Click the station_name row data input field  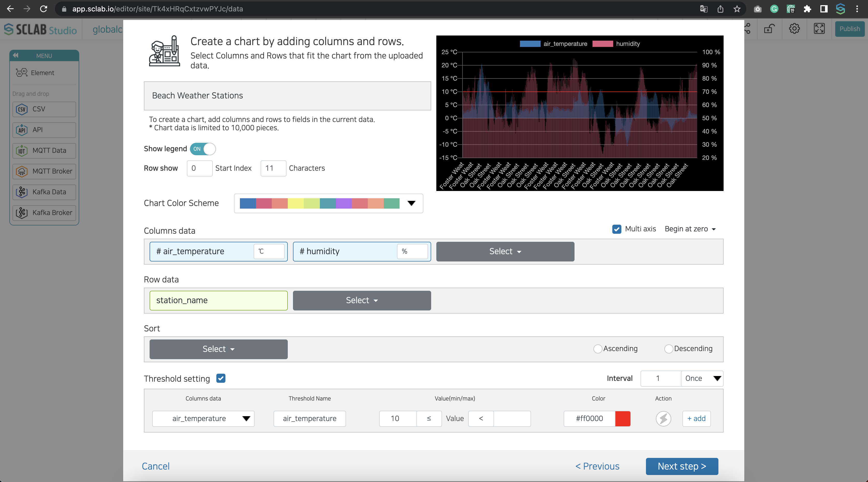219,300
